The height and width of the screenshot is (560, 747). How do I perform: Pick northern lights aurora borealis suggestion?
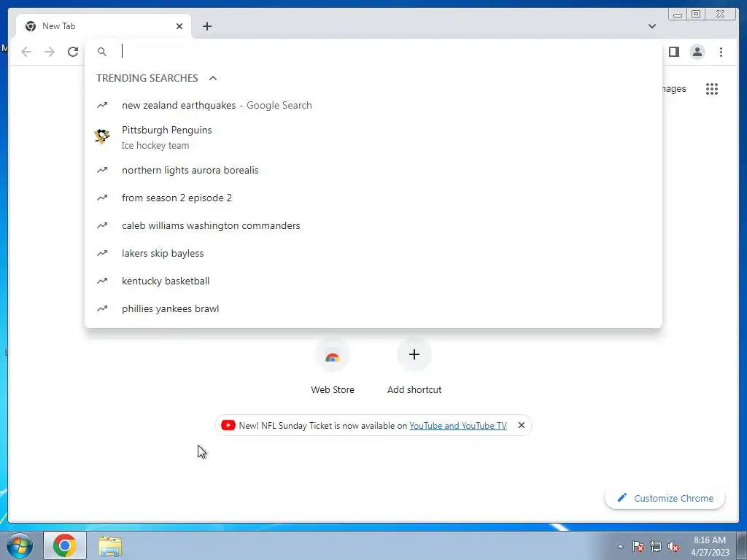373,170
